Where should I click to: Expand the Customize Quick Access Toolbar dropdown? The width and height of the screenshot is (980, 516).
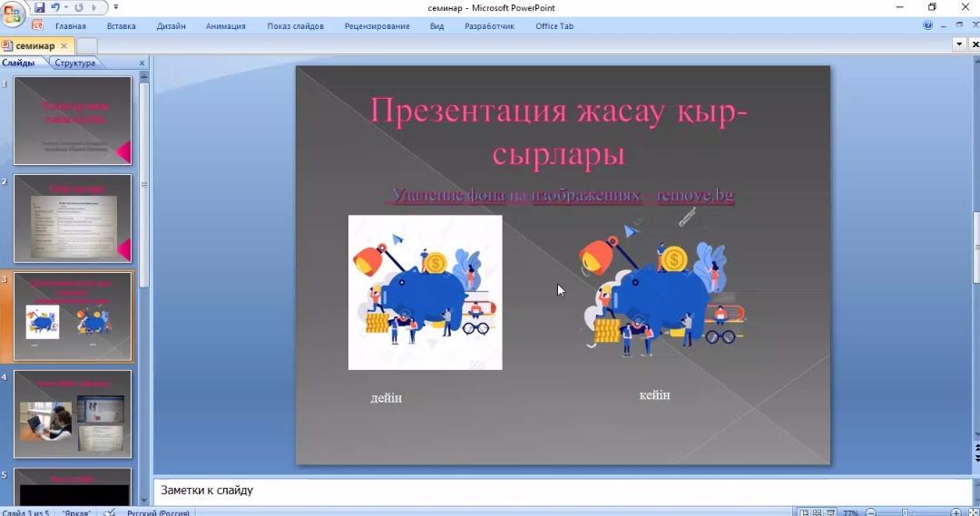click(x=116, y=7)
